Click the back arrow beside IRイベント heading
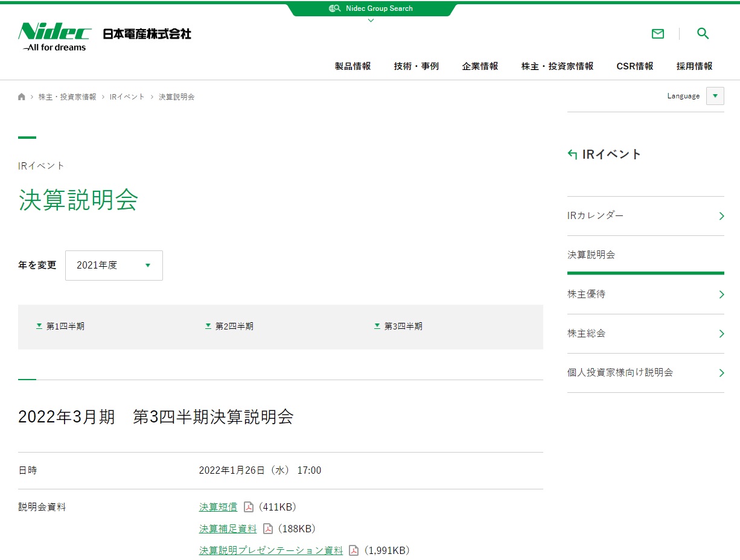Image resolution: width=740 pixels, height=560 pixels. point(572,154)
